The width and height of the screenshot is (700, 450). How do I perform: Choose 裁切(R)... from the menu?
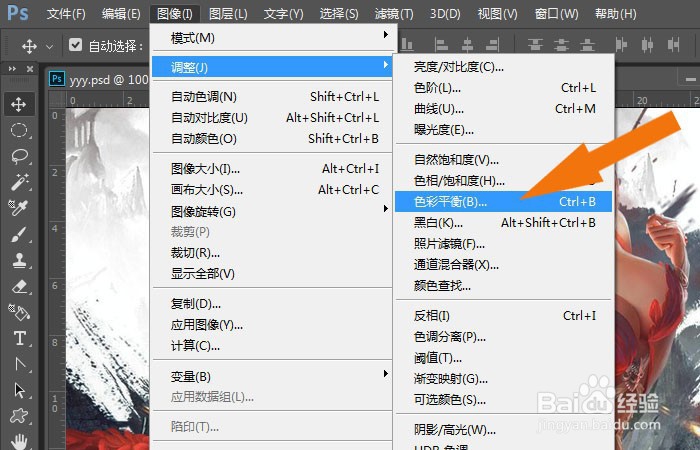click(x=272, y=253)
